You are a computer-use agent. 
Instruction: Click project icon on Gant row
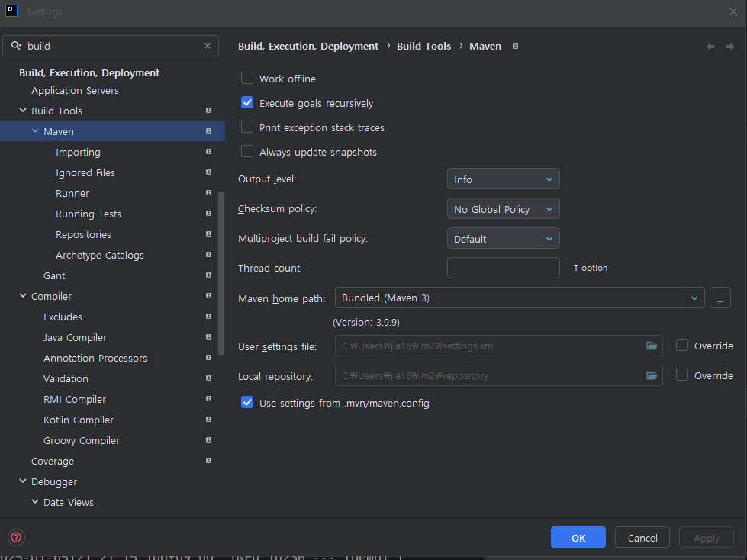pyautogui.click(x=208, y=275)
